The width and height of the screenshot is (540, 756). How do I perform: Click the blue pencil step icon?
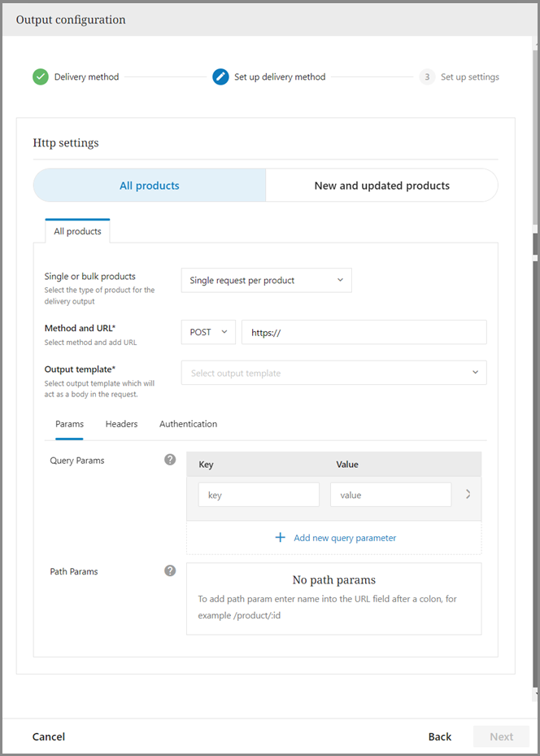[220, 77]
